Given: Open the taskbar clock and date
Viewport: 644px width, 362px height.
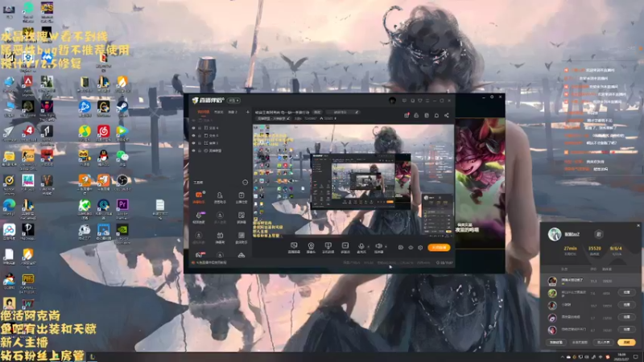Looking at the screenshot, I should 621,356.
